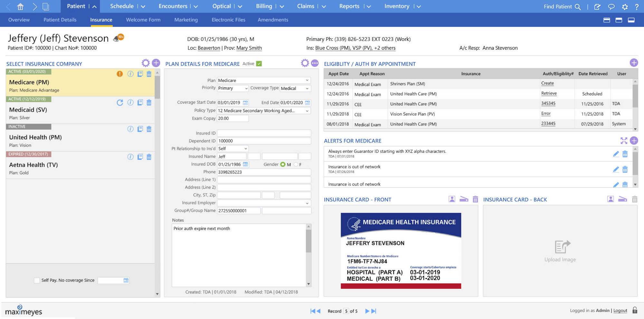This screenshot has height=319, width=644.
Task: Toggle the plan Active checkbox
Action: coord(259,63)
